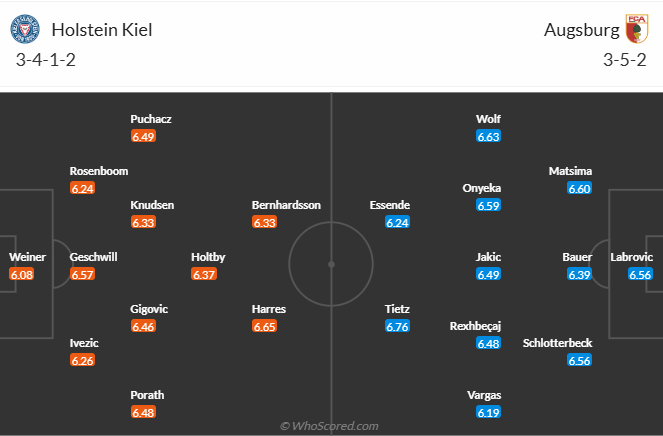Click Essende's player name
663x436 pixels.
coord(390,205)
